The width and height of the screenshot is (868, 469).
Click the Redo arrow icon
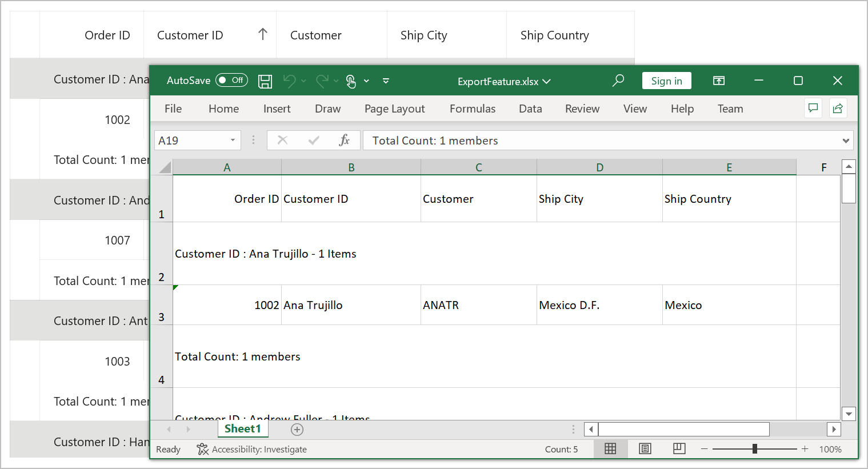[x=322, y=81]
